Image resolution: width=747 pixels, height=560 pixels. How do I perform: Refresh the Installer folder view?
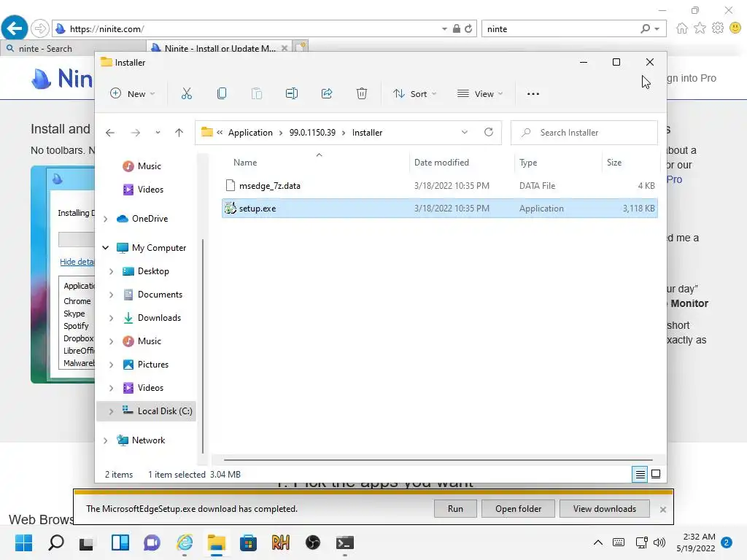[488, 133]
